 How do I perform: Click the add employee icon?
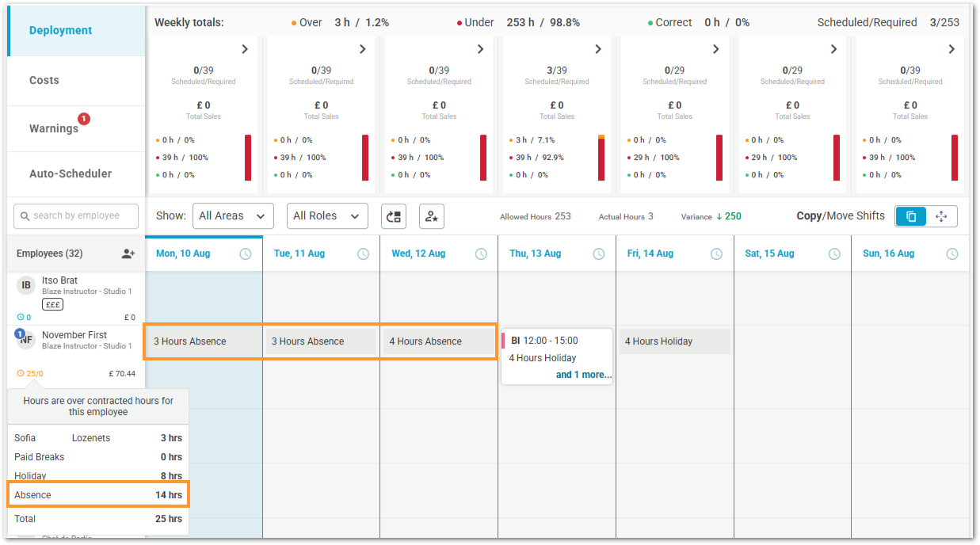128,253
